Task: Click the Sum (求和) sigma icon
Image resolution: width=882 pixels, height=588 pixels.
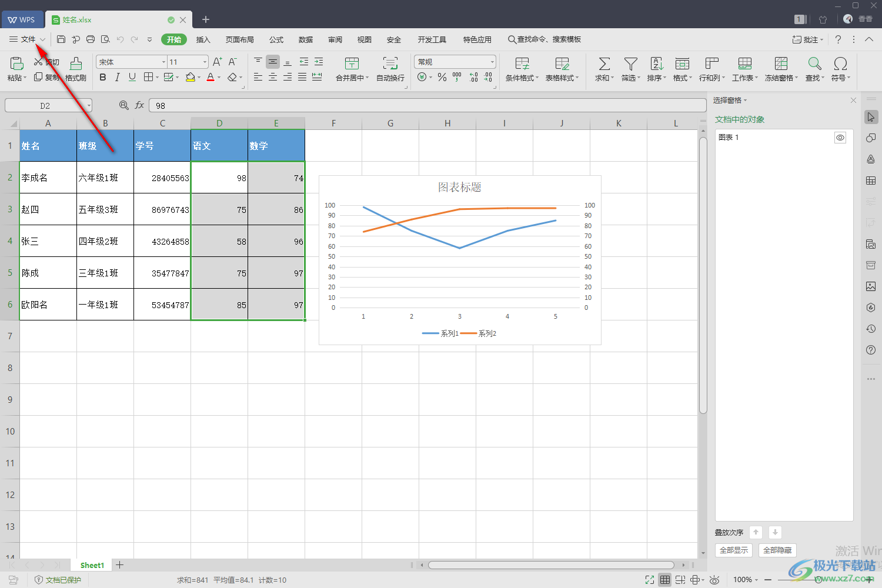Action: 604,64
